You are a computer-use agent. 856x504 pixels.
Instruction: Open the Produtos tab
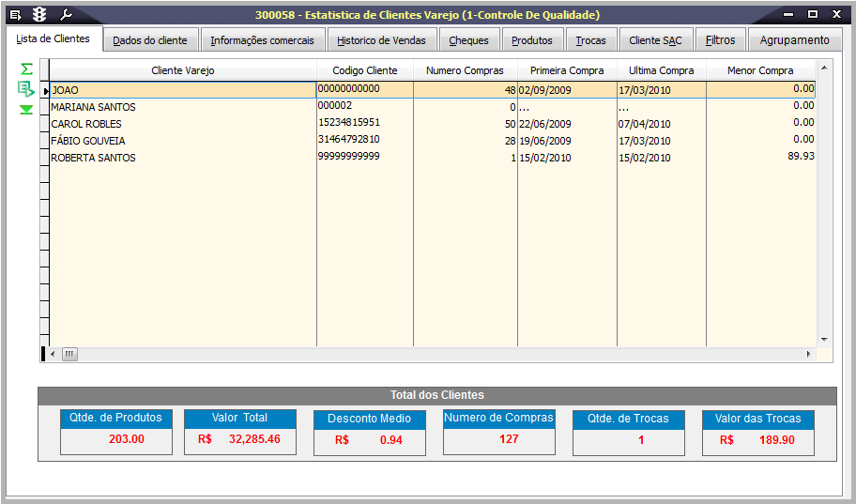[532, 40]
